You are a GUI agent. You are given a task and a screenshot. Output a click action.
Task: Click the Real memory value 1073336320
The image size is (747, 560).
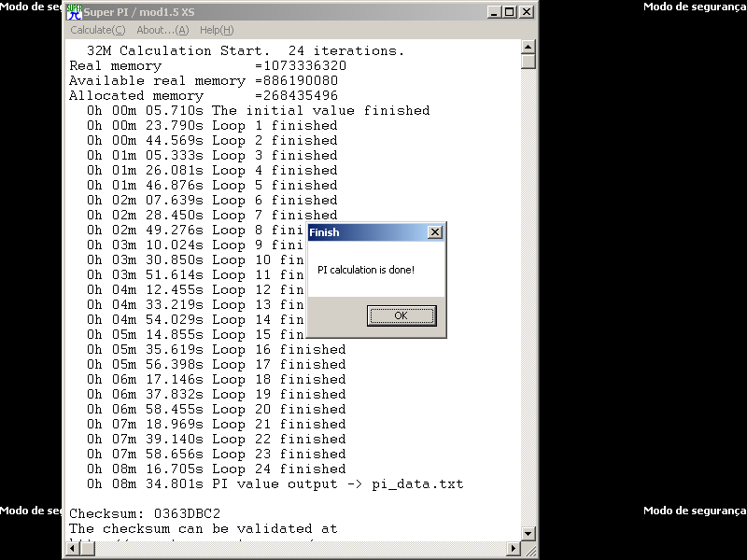(x=305, y=65)
